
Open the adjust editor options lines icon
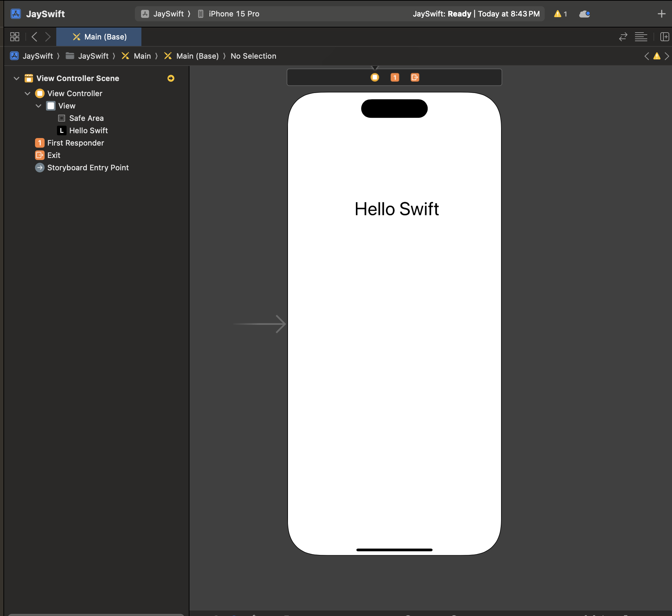tap(641, 37)
